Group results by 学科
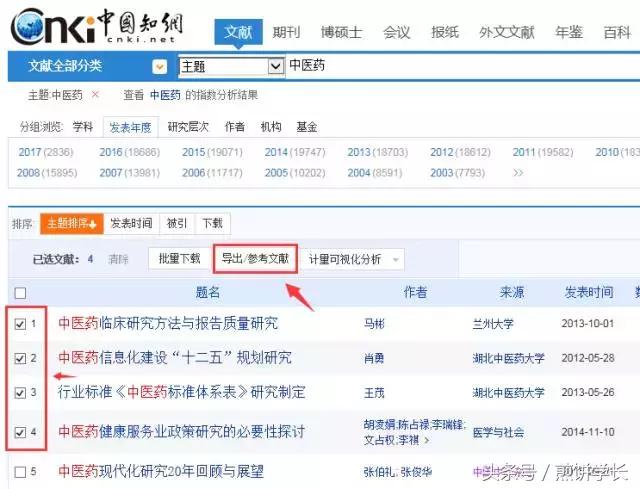This screenshot has height=489, width=640. click(x=82, y=127)
